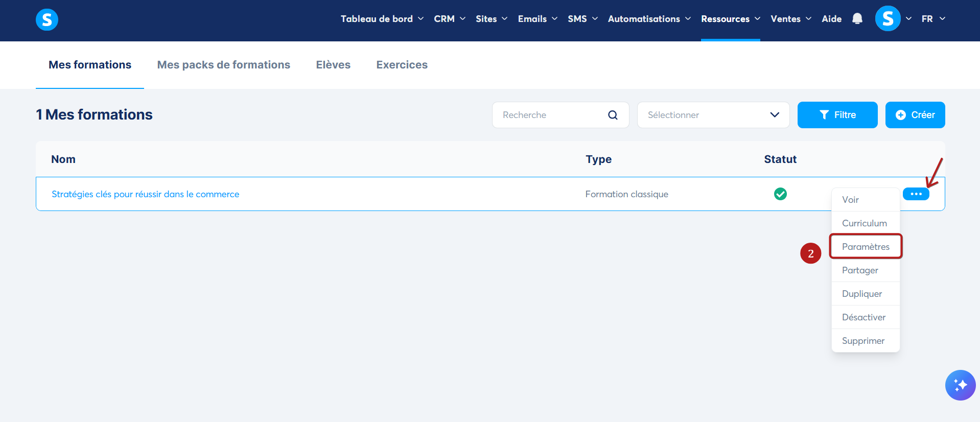
Task: Expand the Ventes menu
Action: click(791, 19)
